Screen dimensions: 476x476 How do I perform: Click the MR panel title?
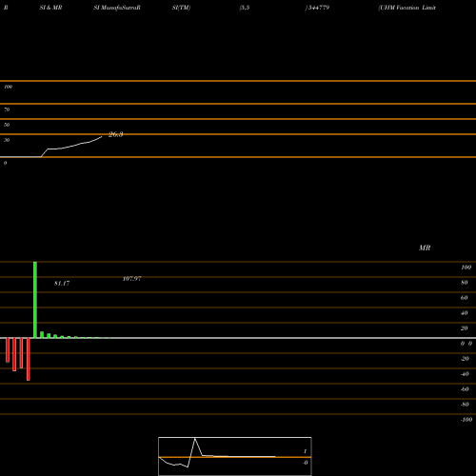pyautogui.click(x=425, y=248)
